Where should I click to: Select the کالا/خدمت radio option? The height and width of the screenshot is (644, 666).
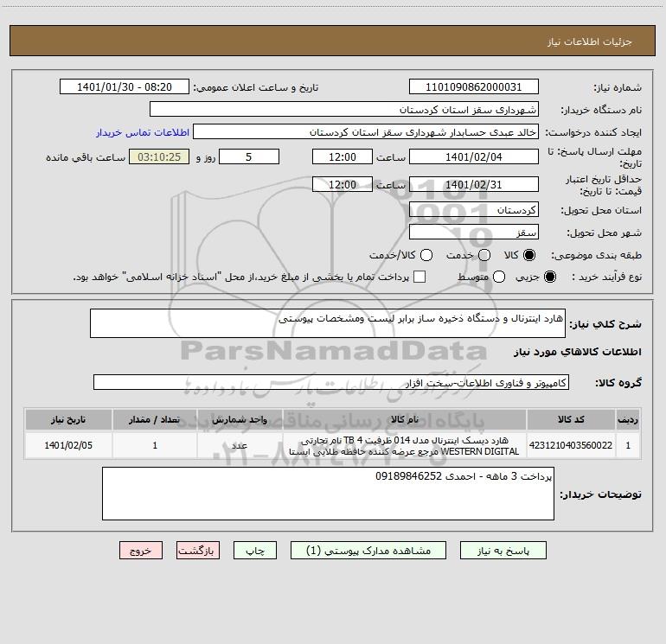[x=426, y=255]
